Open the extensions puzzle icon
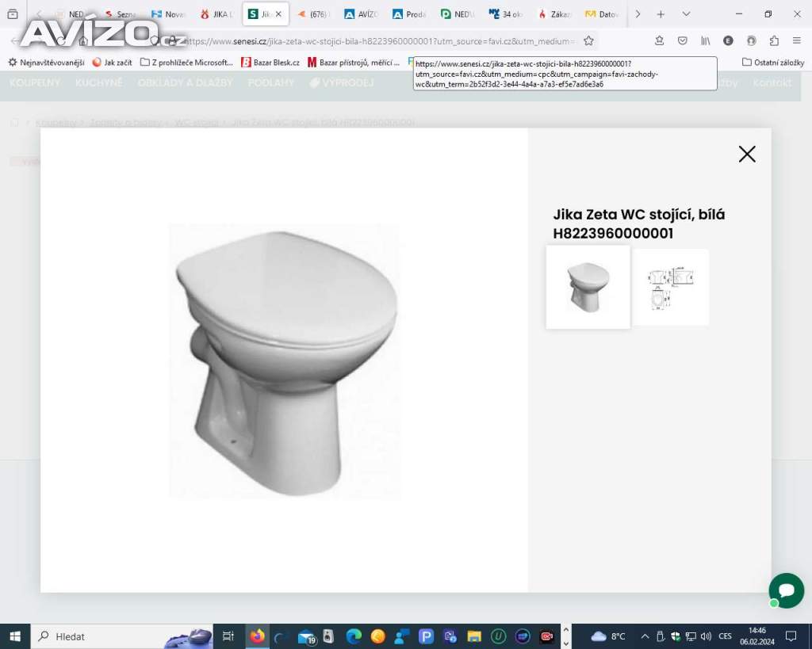The image size is (812, 649). 774,40
